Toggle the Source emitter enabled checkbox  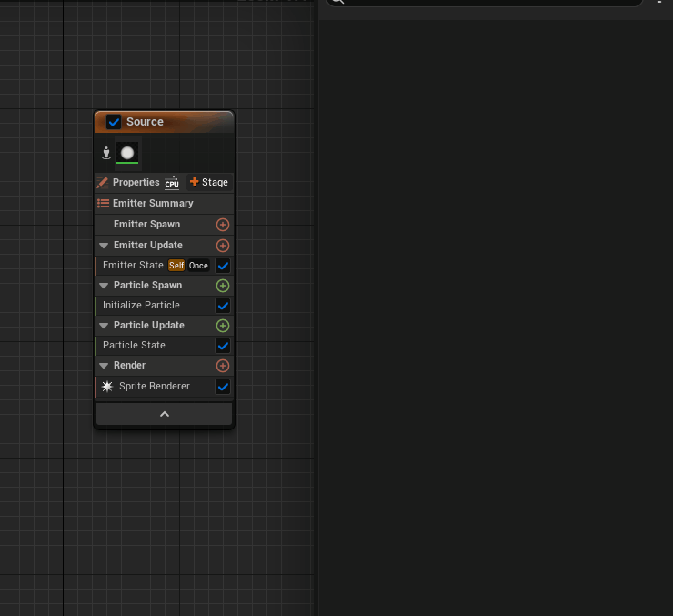(x=114, y=122)
